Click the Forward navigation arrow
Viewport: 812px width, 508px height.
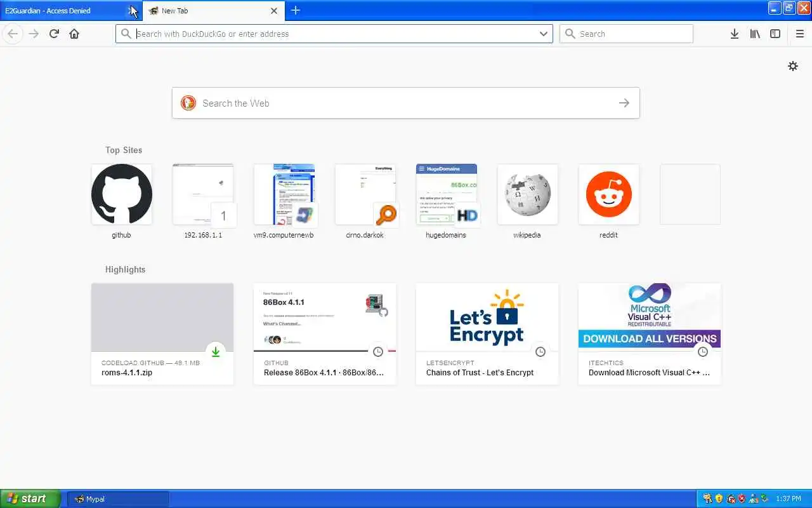(x=34, y=34)
